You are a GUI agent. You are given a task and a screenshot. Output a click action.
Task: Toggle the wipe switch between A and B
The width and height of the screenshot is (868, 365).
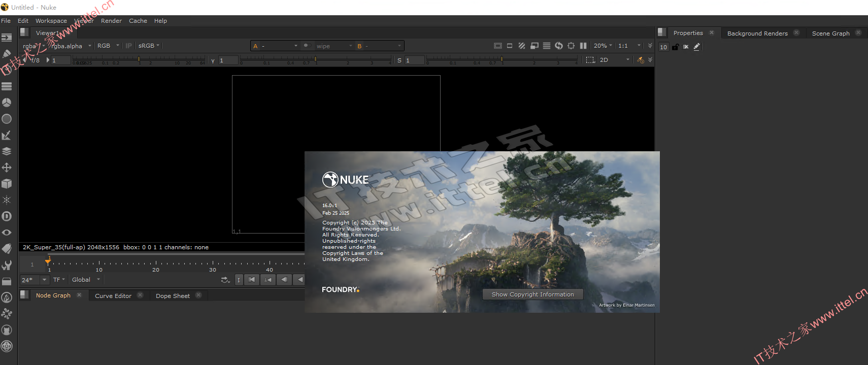(306, 46)
